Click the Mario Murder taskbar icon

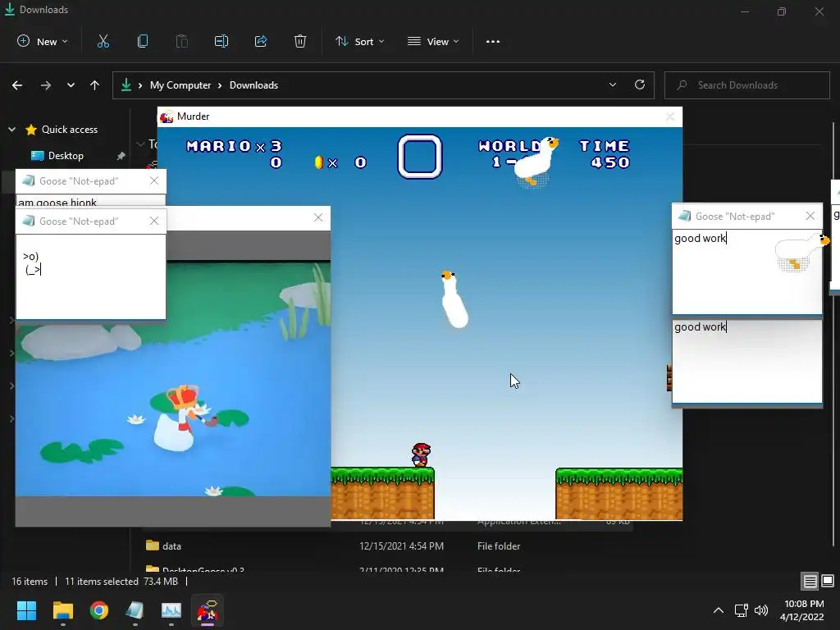[x=208, y=610]
